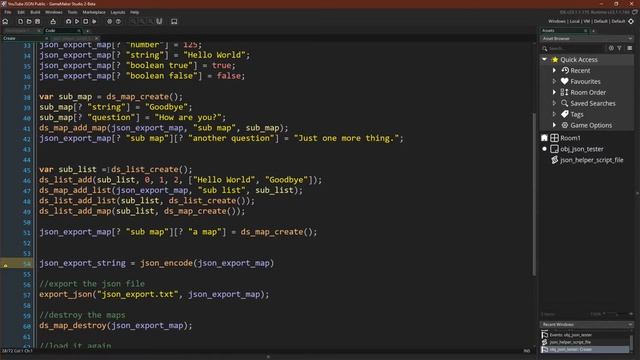The width and height of the screenshot is (640, 360).
Task: Open the Edit menu
Action: (x=21, y=12)
